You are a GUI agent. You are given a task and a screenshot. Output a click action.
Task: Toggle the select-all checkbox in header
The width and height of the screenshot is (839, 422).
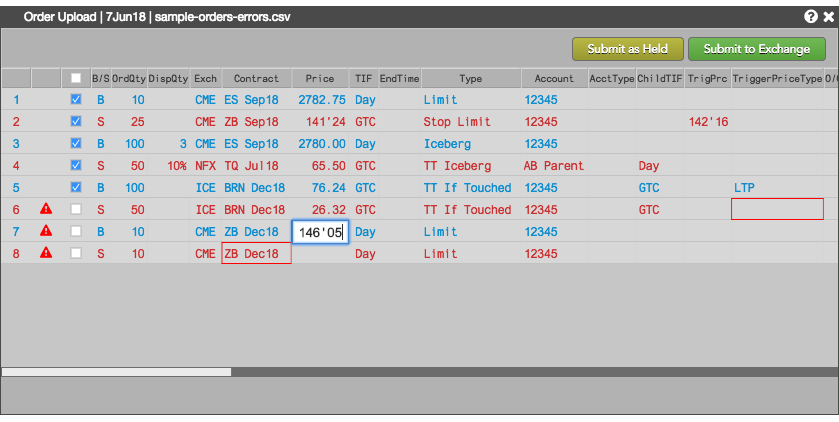point(76,78)
